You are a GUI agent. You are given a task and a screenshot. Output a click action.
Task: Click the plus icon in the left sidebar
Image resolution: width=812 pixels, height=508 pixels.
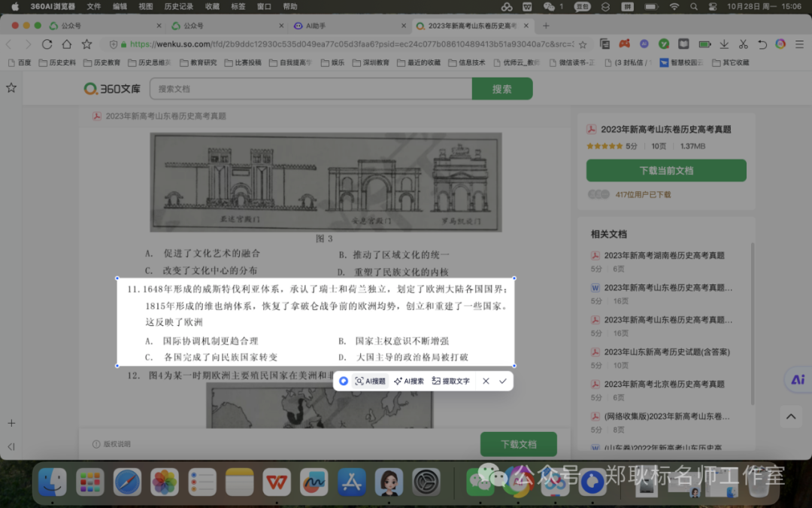11,423
